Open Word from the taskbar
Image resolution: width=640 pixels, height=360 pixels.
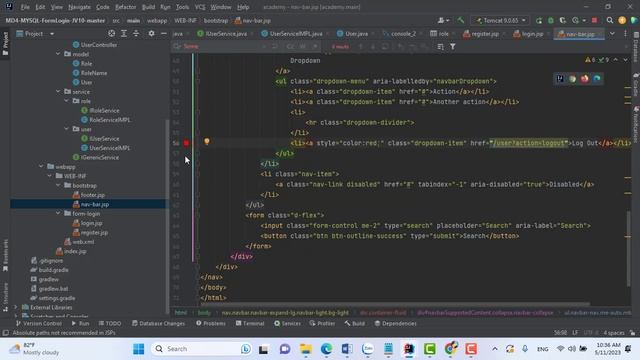(347, 349)
